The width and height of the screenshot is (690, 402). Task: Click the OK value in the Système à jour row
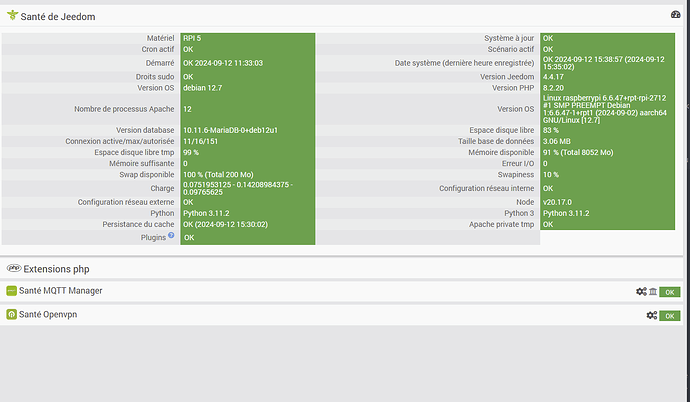pyautogui.click(x=548, y=38)
